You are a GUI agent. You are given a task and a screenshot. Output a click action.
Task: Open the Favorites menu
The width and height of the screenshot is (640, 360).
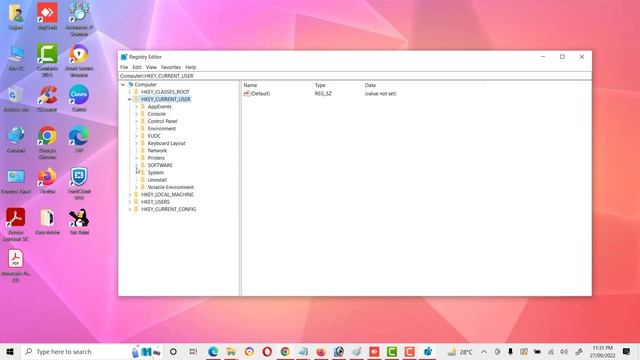(171, 67)
